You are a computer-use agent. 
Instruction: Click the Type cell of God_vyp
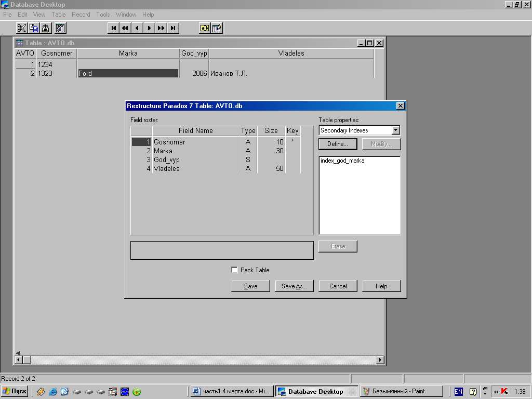(x=248, y=159)
